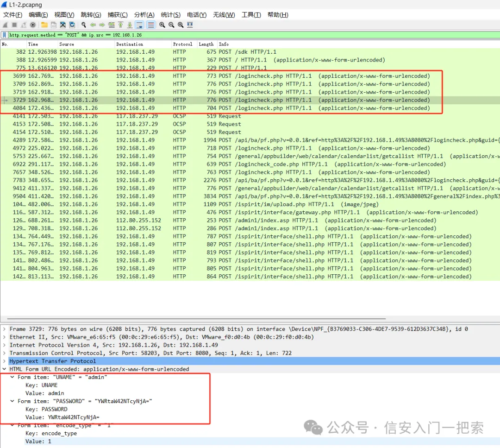Expand the Ethernet II detail row

pos(4,337)
